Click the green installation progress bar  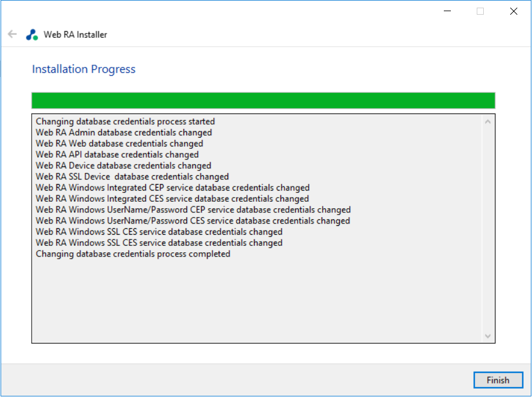pos(263,100)
